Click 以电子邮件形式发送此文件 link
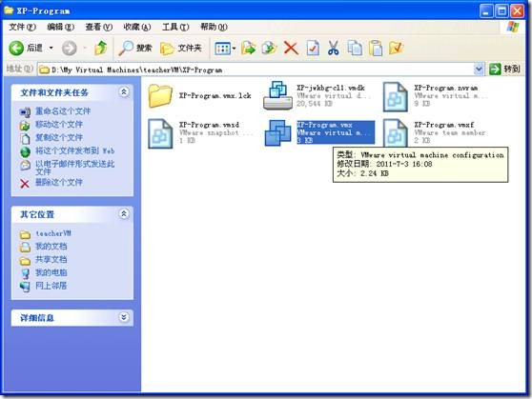532x399 pixels. 75,168
